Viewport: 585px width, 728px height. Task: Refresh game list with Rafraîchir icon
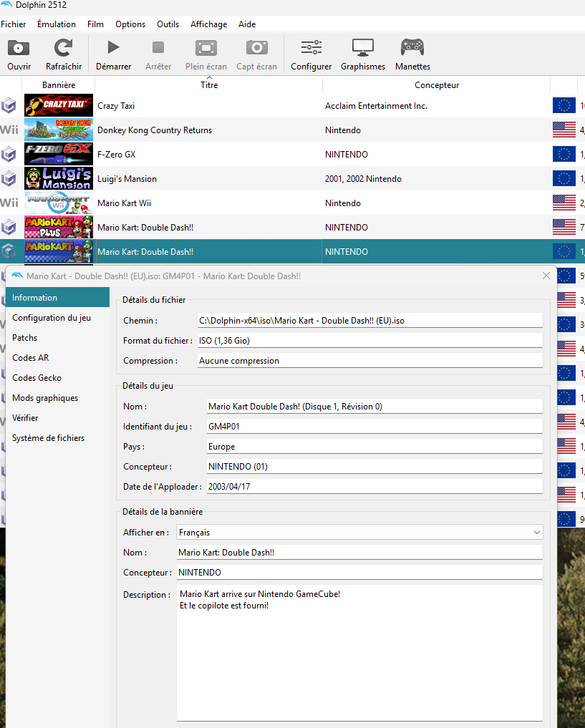click(64, 49)
